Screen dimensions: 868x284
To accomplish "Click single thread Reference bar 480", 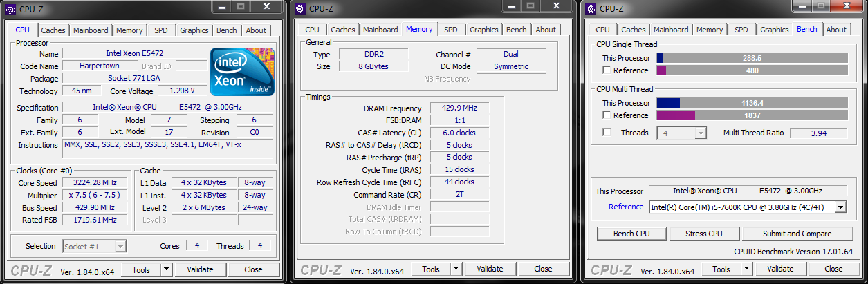I will (752, 70).
